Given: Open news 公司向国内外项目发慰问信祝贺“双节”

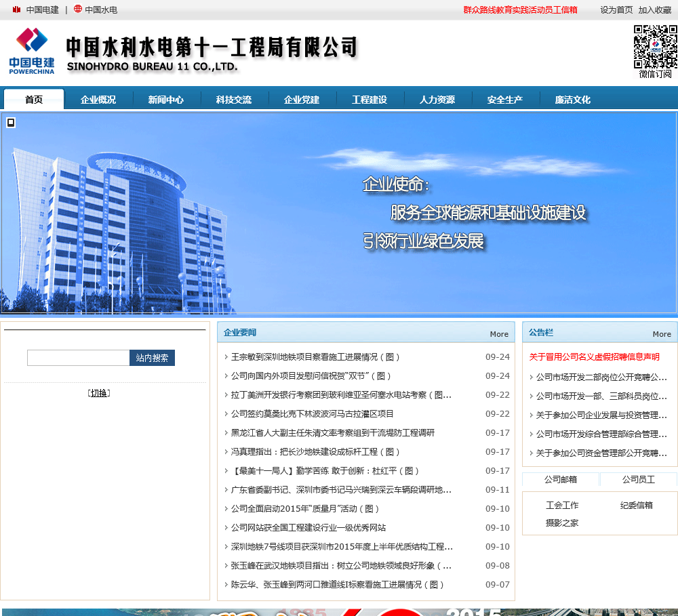Looking at the screenshot, I should pos(311,376).
